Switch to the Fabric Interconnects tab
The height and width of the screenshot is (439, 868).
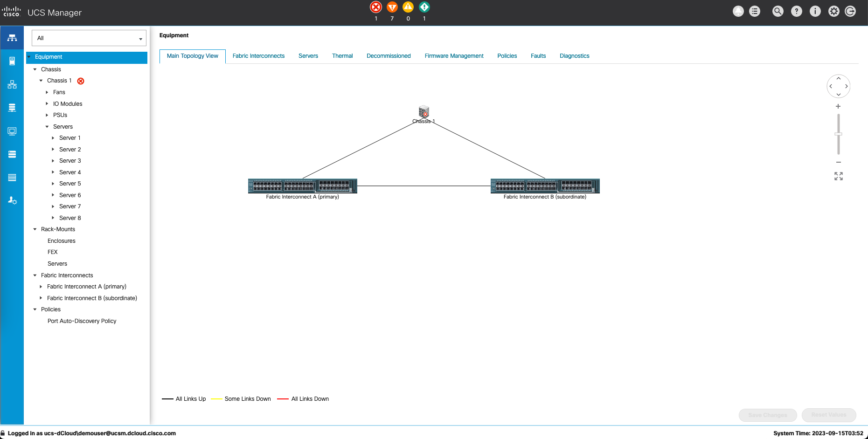pyautogui.click(x=258, y=56)
